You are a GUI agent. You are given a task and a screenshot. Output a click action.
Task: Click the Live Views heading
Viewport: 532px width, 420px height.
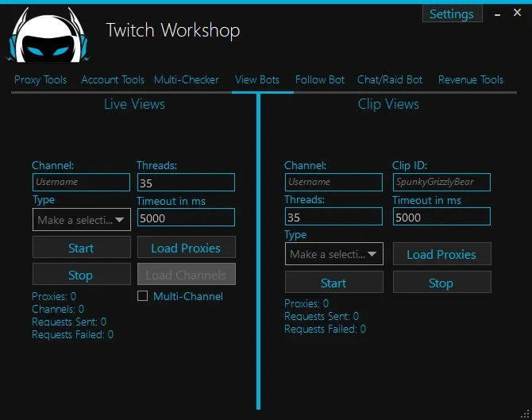134,104
